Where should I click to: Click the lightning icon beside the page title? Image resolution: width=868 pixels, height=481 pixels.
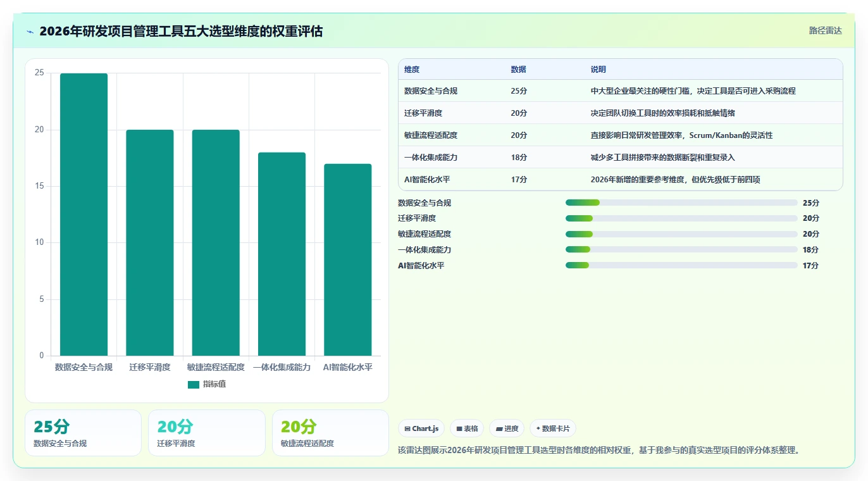[x=30, y=32]
